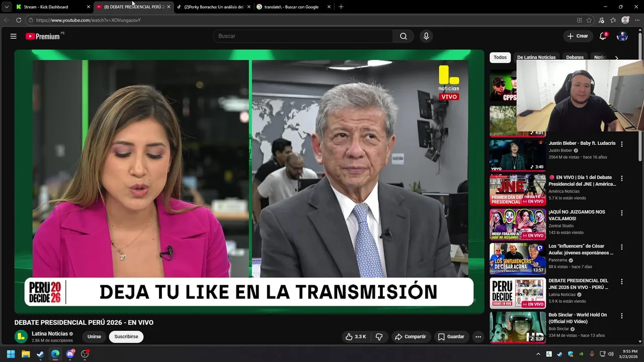This screenshot has height=362, width=644.
Task: Switch to Porky Borracho TikTok tab
Action: (x=214, y=7)
